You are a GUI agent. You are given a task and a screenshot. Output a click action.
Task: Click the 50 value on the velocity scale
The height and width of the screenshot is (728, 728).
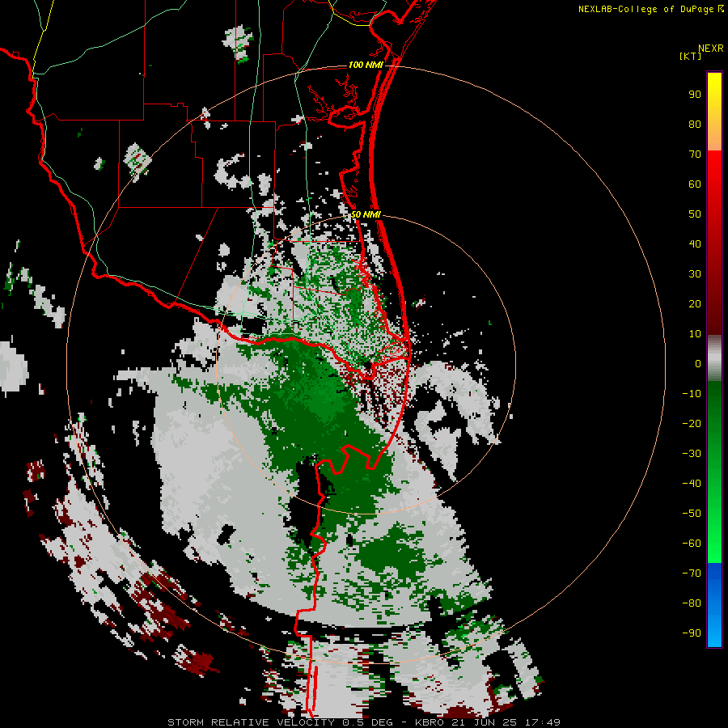[x=695, y=214]
